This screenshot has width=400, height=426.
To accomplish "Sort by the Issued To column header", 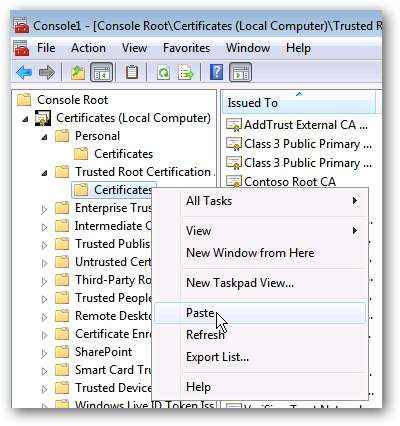I will point(299,102).
